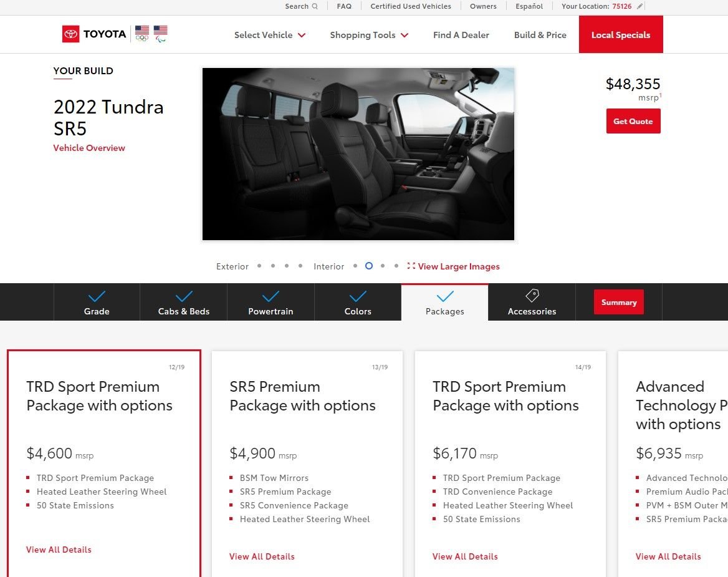View All Details for the $4,600 package
Viewport: 728px width, 577px height.
[x=59, y=550]
